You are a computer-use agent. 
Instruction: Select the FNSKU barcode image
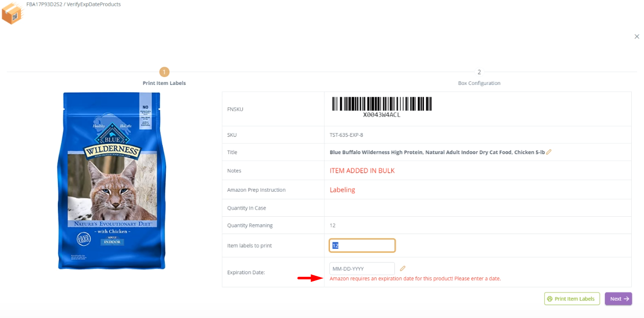coord(382,105)
